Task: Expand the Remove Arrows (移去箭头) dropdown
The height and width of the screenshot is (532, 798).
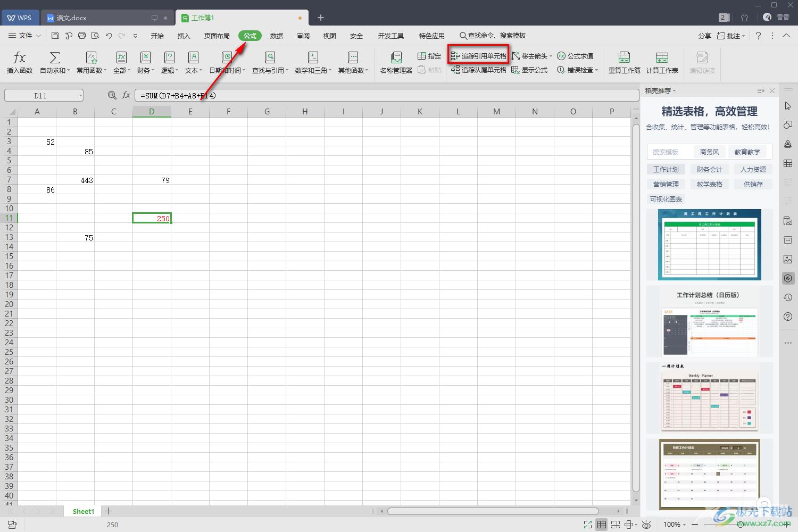Action: [551, 56]
